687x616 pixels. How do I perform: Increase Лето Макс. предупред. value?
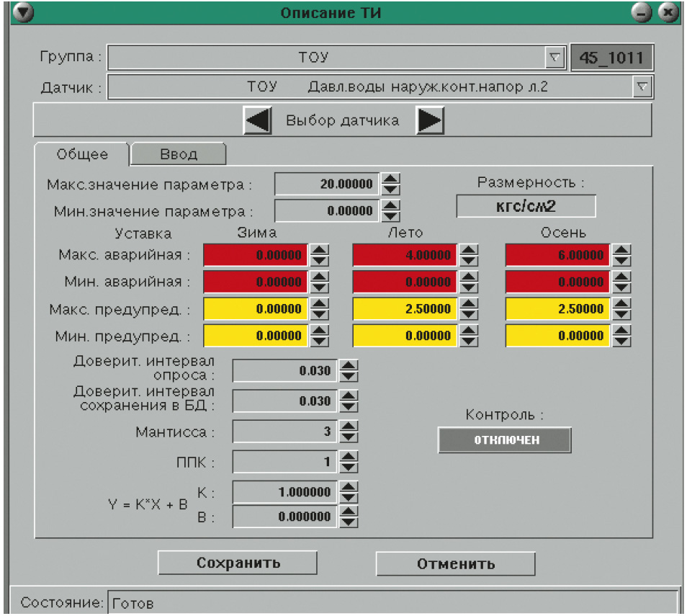[x=469, y=303]
